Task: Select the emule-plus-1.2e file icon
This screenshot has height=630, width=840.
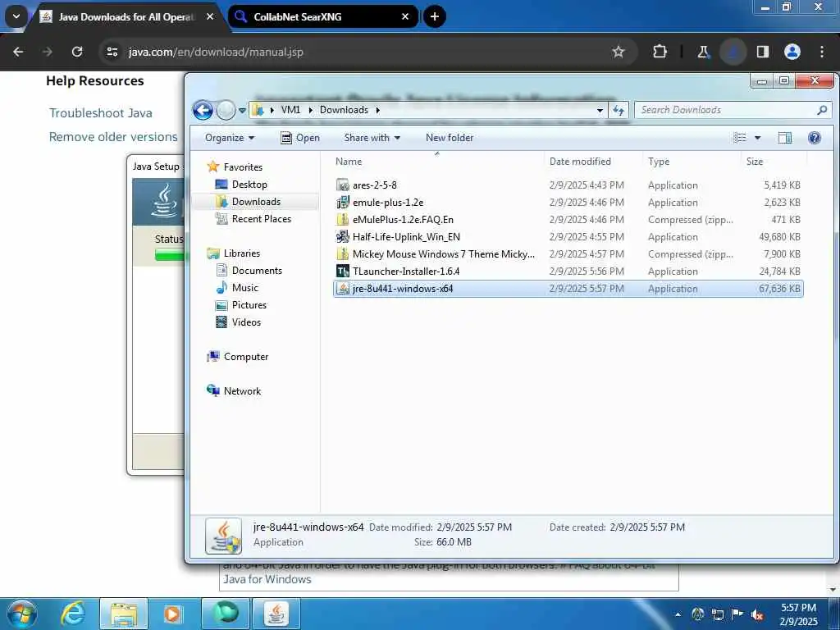Action: click(x=343, y=203)
